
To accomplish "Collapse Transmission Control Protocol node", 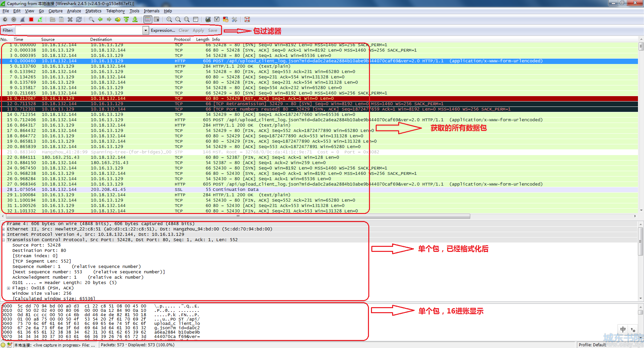I will 3,240.
